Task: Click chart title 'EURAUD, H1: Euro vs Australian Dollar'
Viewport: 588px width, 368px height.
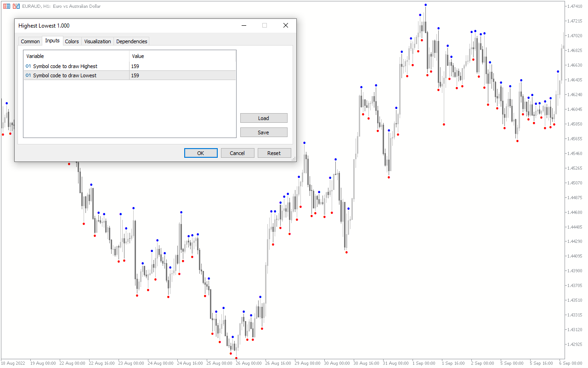Action: pos(61,6)
